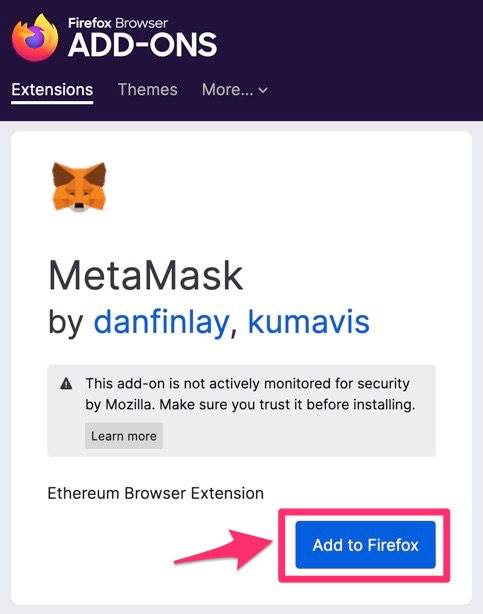Switch to the Extensions tab
Image resolution: width=483 pixels, height=614 pixels.
click(52, 90)
